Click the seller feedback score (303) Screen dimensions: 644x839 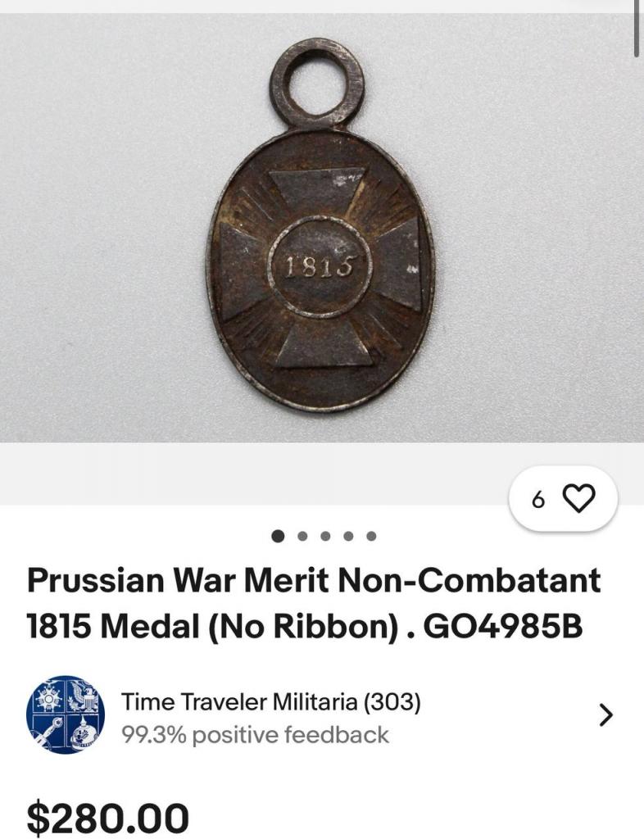pyautogui.click(x=392, y=701)
